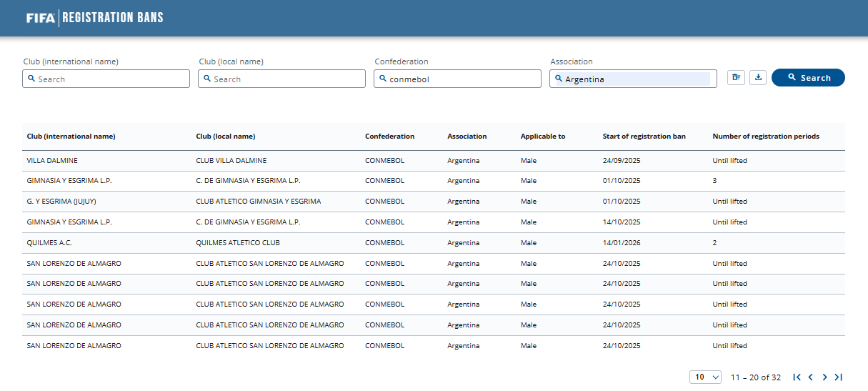Screen dimensions: 868x391
Task: Click the clear filters icon button
Action: [736, 77]
